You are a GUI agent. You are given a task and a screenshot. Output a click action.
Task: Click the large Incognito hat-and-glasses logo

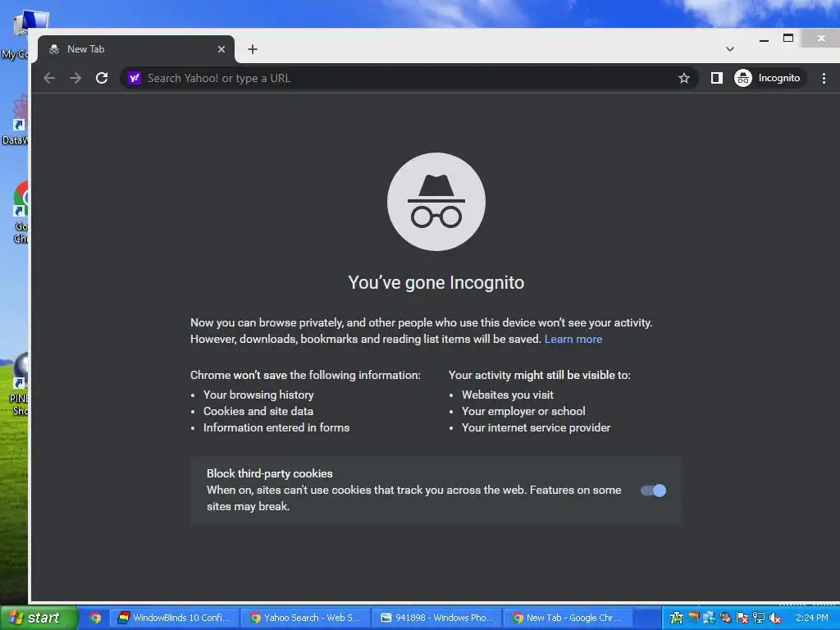click(436, 202)
